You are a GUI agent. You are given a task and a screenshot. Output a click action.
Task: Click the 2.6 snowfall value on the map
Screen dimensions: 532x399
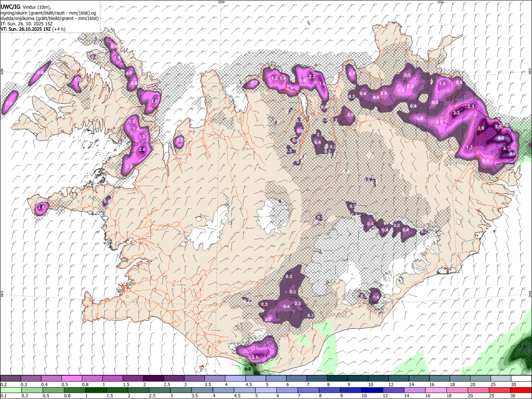click(x=322, y=84)
